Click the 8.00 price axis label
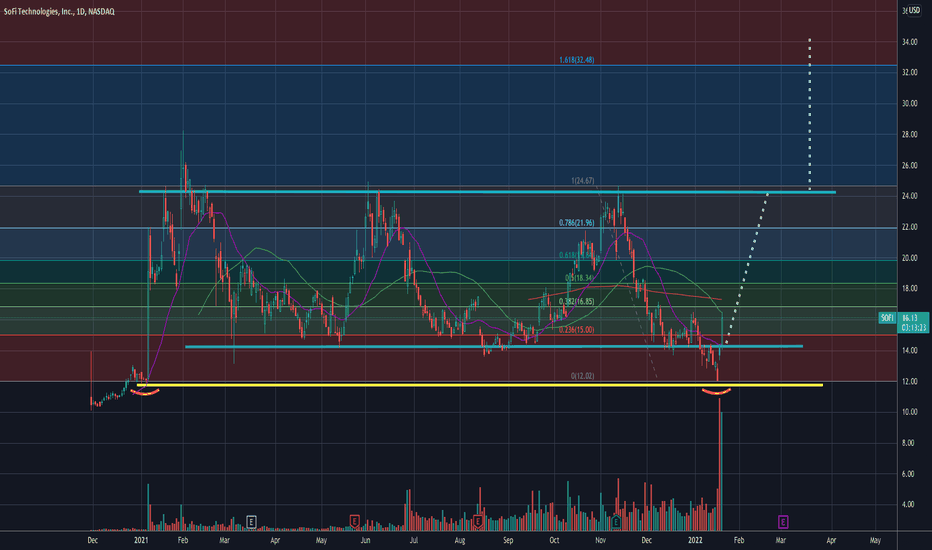The image size is (932, 550). pos(908,443)
